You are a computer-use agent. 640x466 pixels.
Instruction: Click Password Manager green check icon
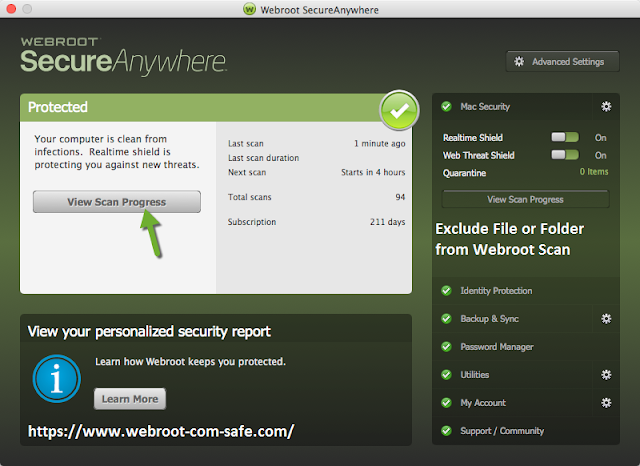446,347
